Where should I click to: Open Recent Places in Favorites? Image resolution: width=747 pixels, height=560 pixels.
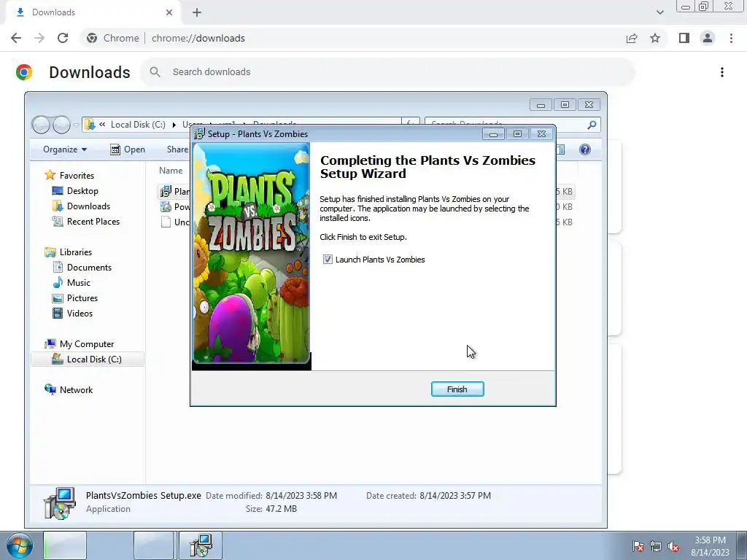point(93,222)
